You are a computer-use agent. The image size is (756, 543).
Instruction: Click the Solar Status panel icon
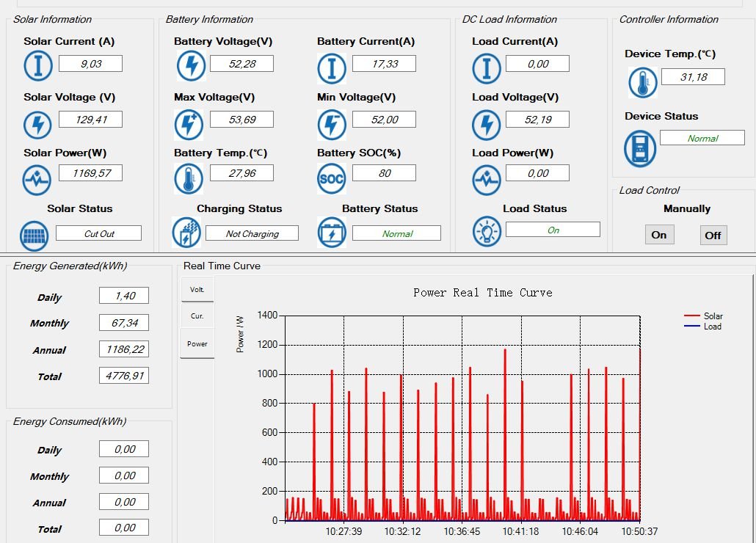(x=34, y=236)
